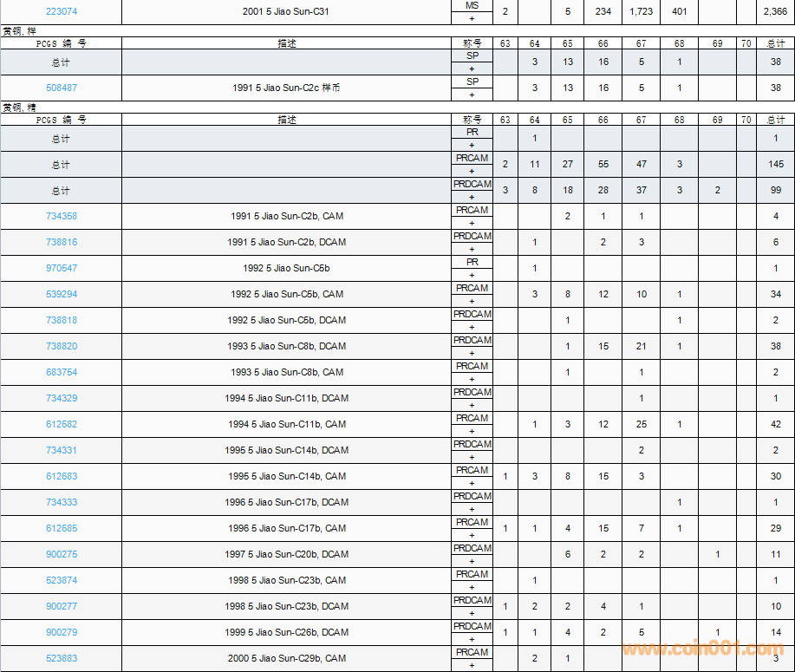Open coin record 612682
The width and height of the screenshot is (795, 672).
(61, 424)
